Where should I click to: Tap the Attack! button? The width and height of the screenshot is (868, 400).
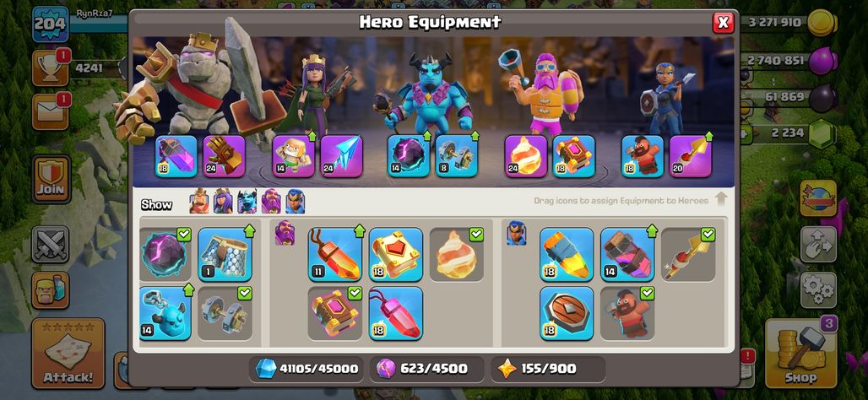(68, 354)
